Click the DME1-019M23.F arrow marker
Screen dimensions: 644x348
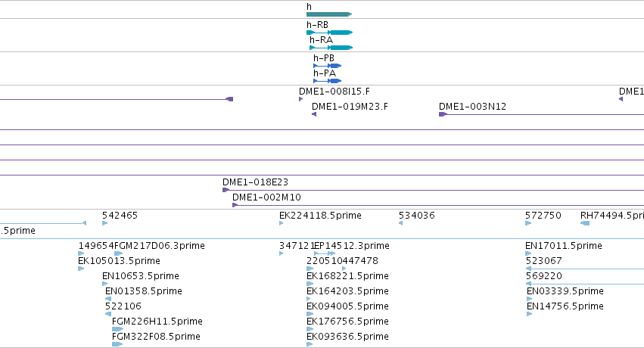pyautogui.click(x=314, y=114)
